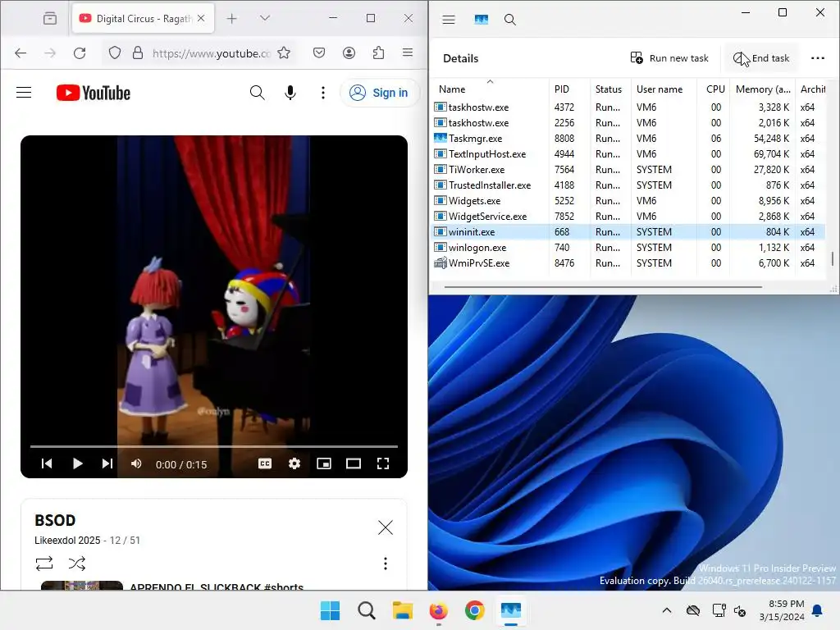The image size is (840, 630).
Task: Play the previous playlist video
Action: coord(47,463)
